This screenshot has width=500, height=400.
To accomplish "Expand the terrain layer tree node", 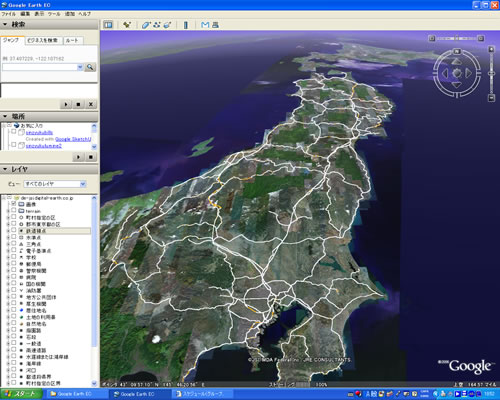I will (x=8, y=211).
